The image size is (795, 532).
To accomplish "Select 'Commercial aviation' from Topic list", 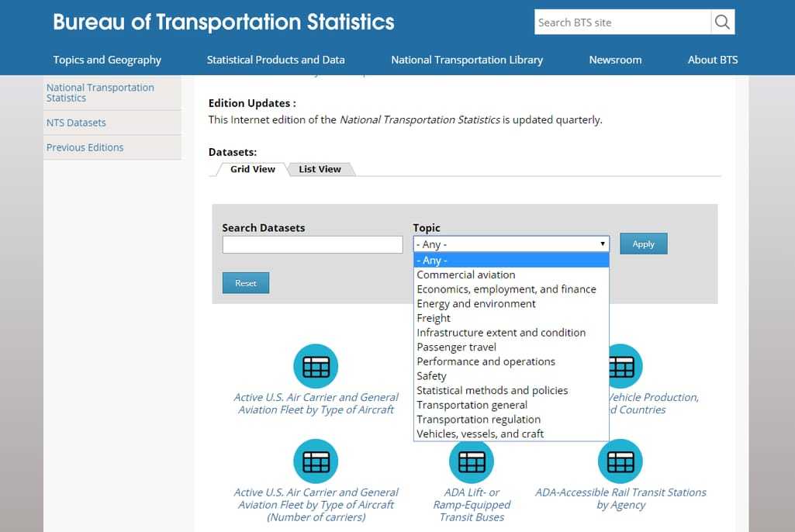I will click(x=466, y=275).
